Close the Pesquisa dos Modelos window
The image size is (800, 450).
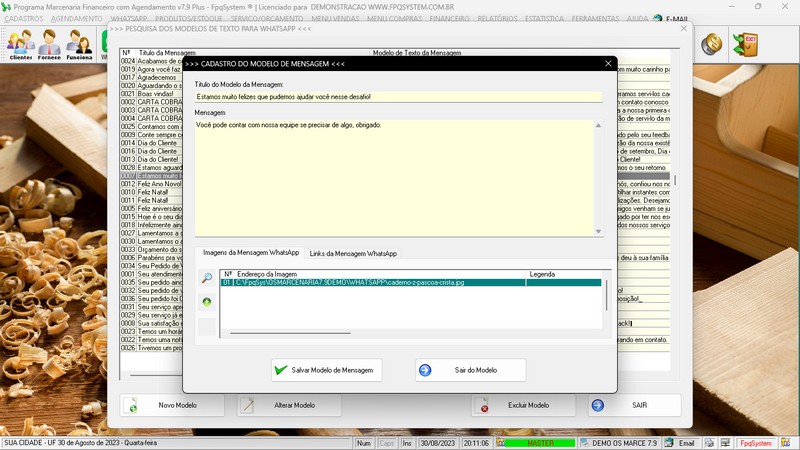pyautogui.click(x=684, y=29)
